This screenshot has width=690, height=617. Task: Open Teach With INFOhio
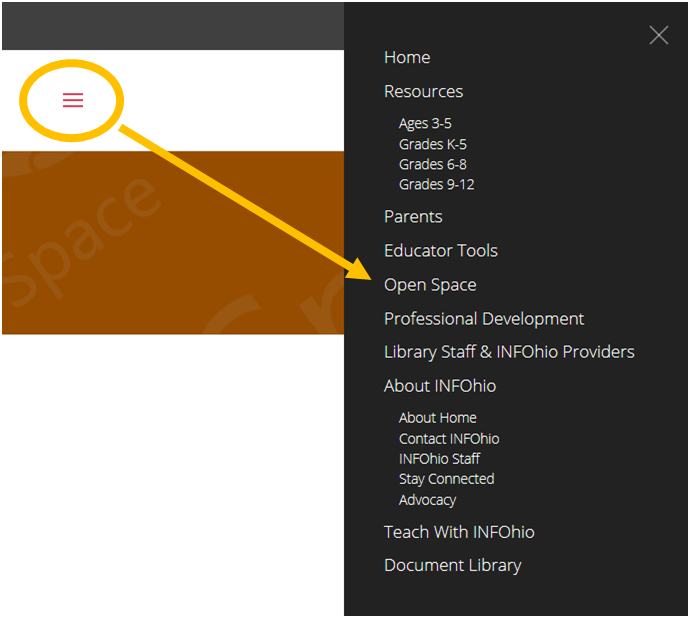(x=459, y=532)
